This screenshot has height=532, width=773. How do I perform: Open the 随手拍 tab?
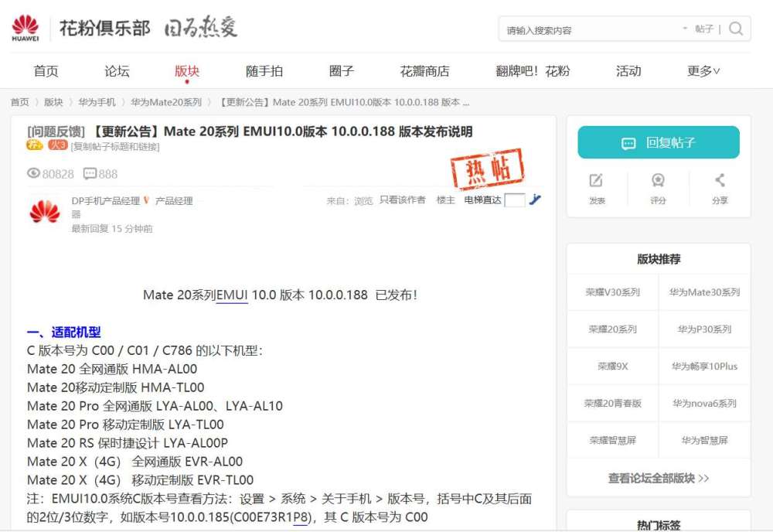click(264, 71)
